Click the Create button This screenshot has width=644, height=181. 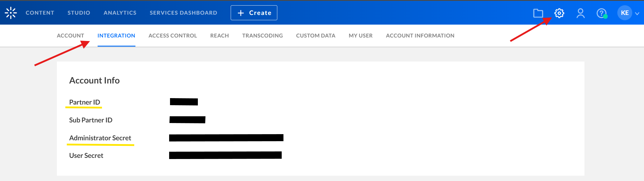[x=254, y=13]
